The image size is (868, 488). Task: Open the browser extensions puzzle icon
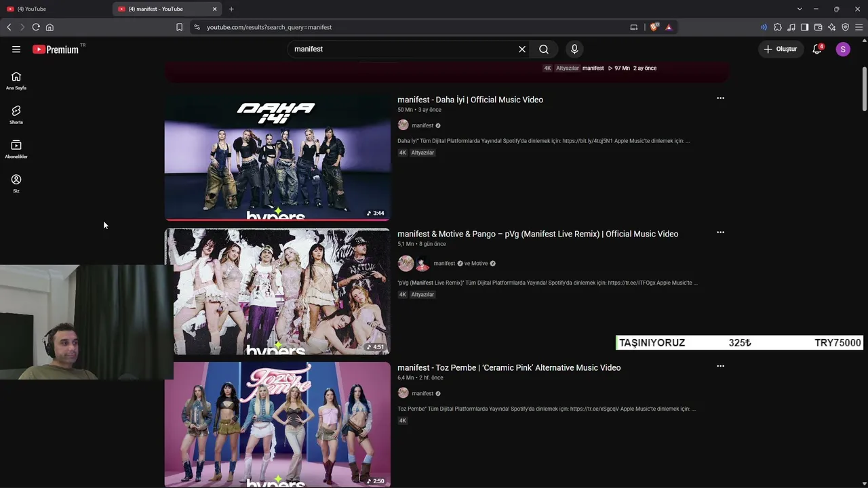(778, 27)
